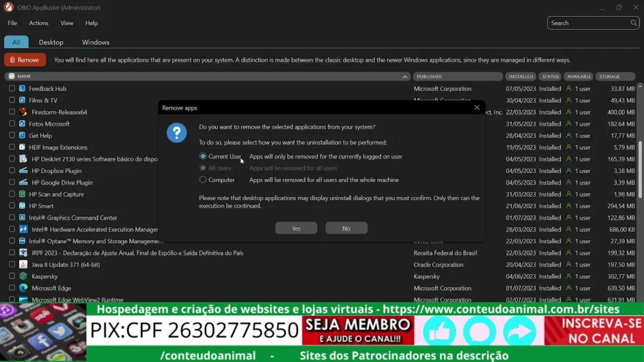Tick the Get Help checkbox

pyautogui.click(x=12, y=135)
